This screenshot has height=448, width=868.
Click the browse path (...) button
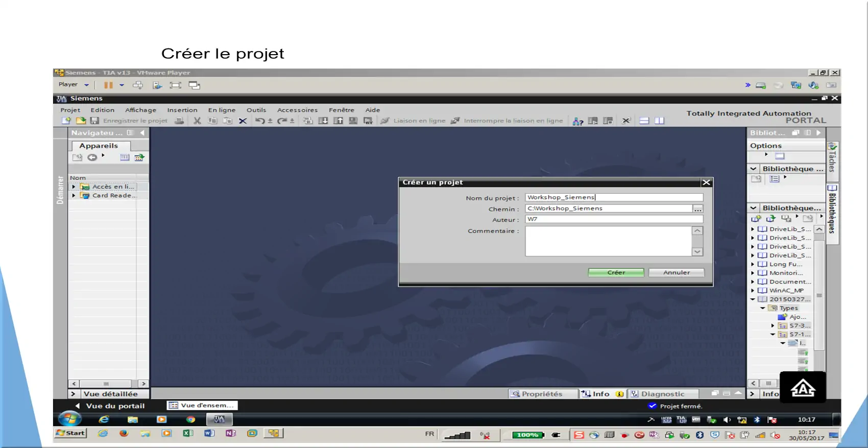point(697,209)
